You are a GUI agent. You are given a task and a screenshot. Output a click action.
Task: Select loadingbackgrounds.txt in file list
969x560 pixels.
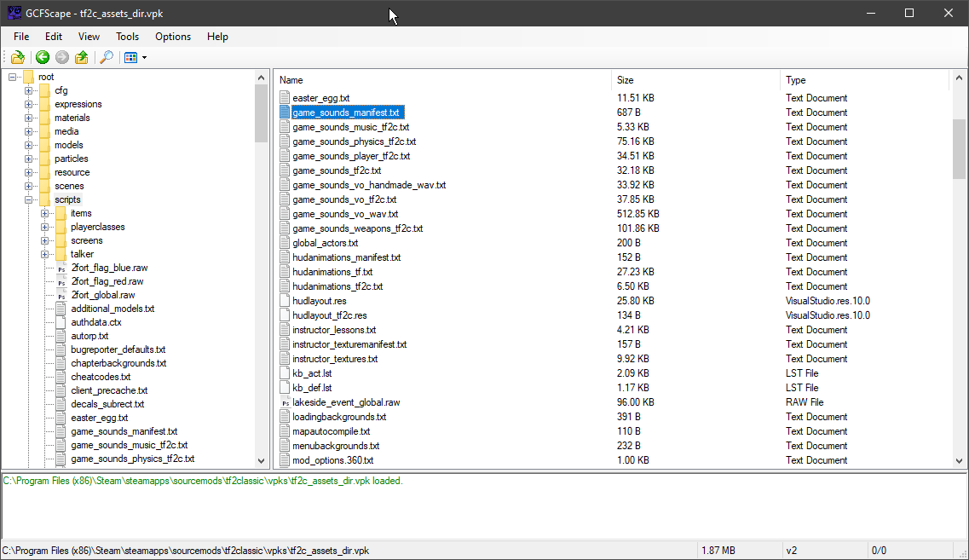pyautogui.click(x=339, y=417)
